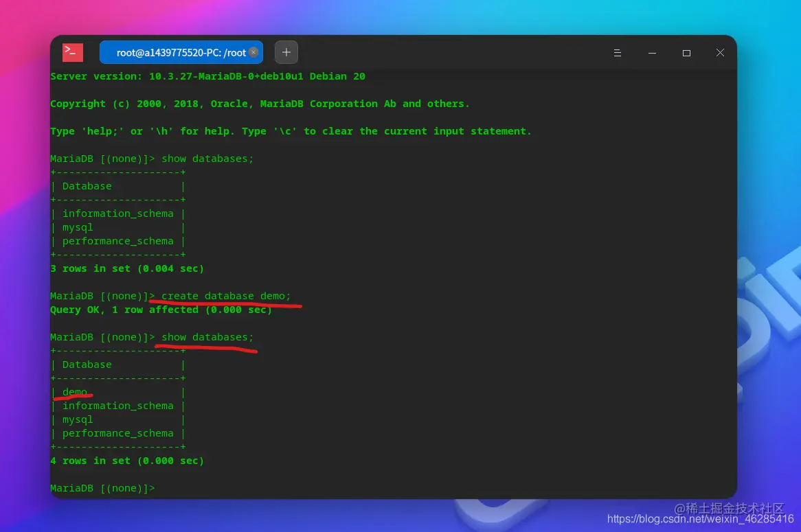Click the 'demo' database row

click(118, 391)
